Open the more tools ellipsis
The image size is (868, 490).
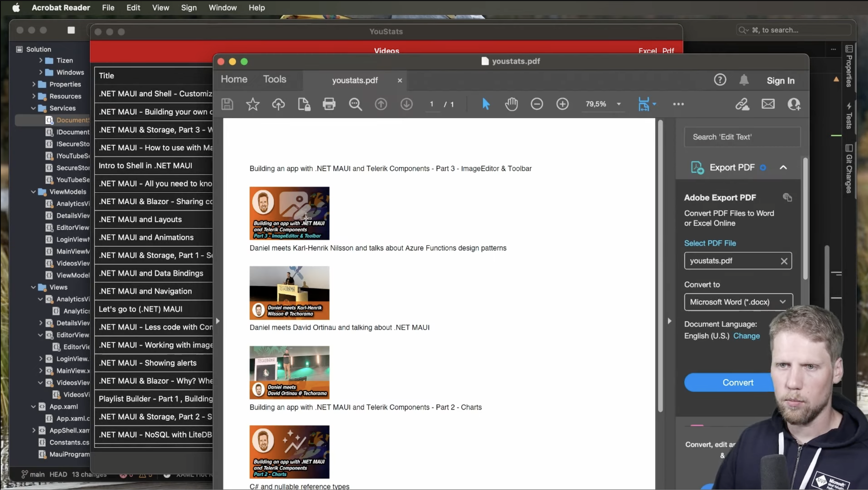pyautogui.click(x=678, y=104)
